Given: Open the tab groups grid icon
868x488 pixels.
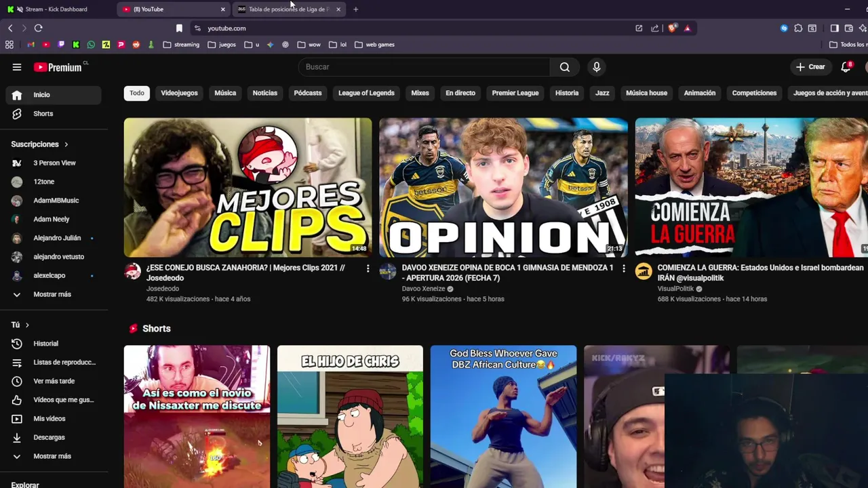Looking at the screenshot, I should [9, 45].
